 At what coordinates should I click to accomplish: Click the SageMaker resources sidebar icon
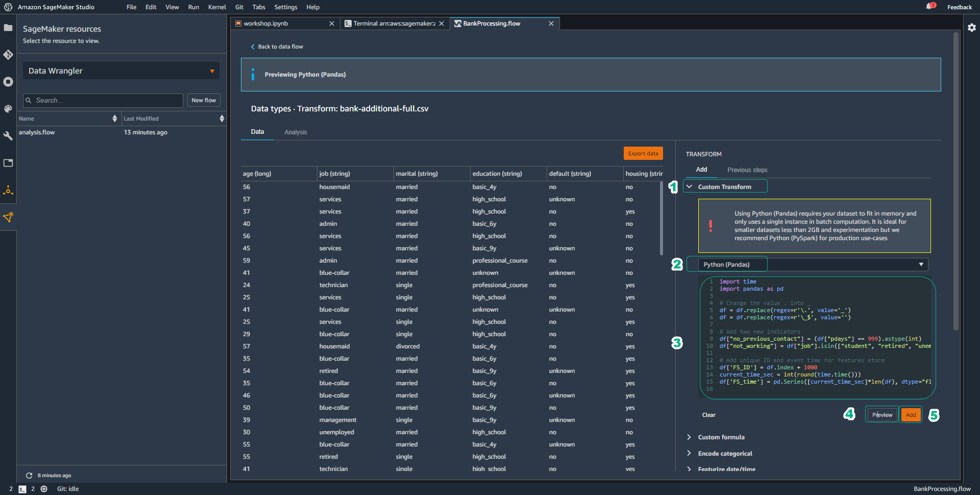pyautogui.click(x=8, y=218)
